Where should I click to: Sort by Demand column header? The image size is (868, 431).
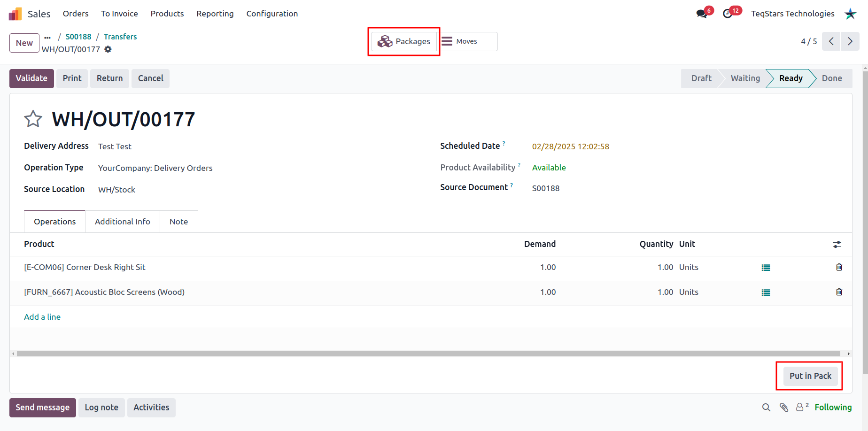pyautogui.click(x=540, y=244)
